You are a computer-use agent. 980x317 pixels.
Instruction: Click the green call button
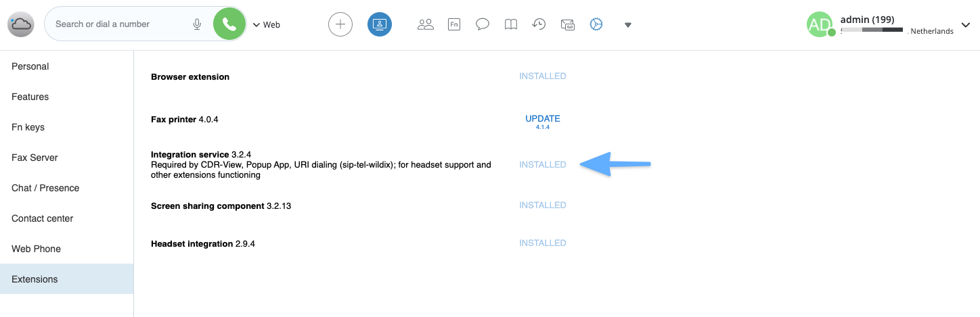(229, 25)
